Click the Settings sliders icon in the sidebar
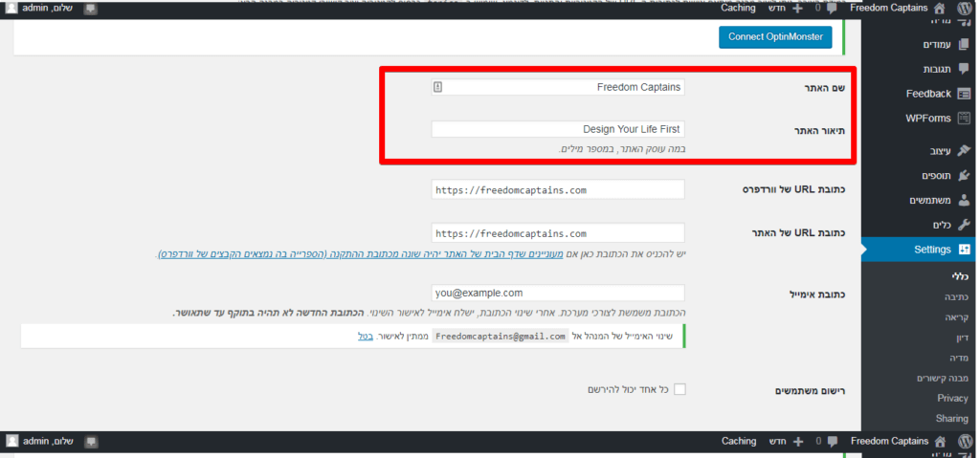980x458 pixels. coord(964,250)
